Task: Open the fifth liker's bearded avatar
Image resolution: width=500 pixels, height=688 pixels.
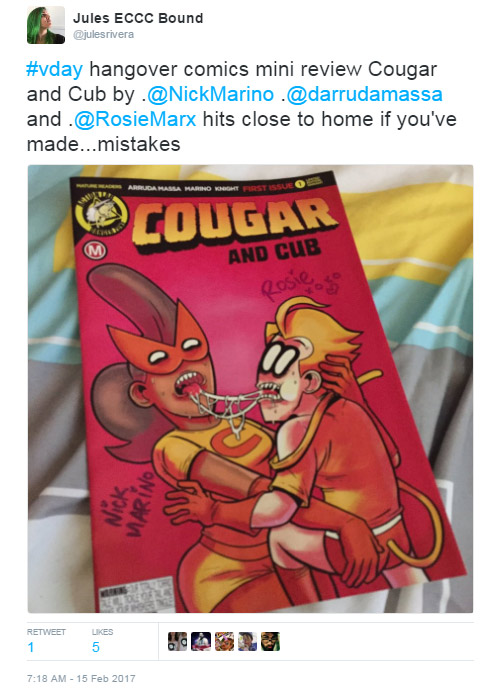Action: coord(271,641)
